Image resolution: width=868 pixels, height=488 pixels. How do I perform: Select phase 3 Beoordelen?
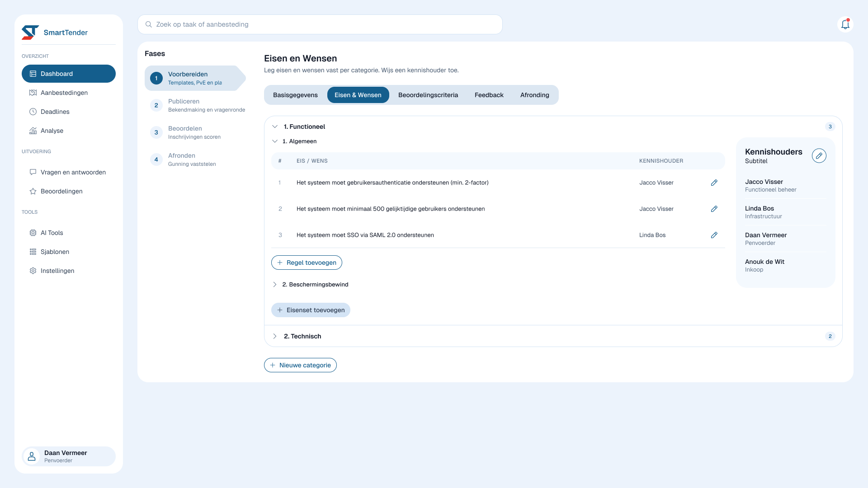(195, 132)
